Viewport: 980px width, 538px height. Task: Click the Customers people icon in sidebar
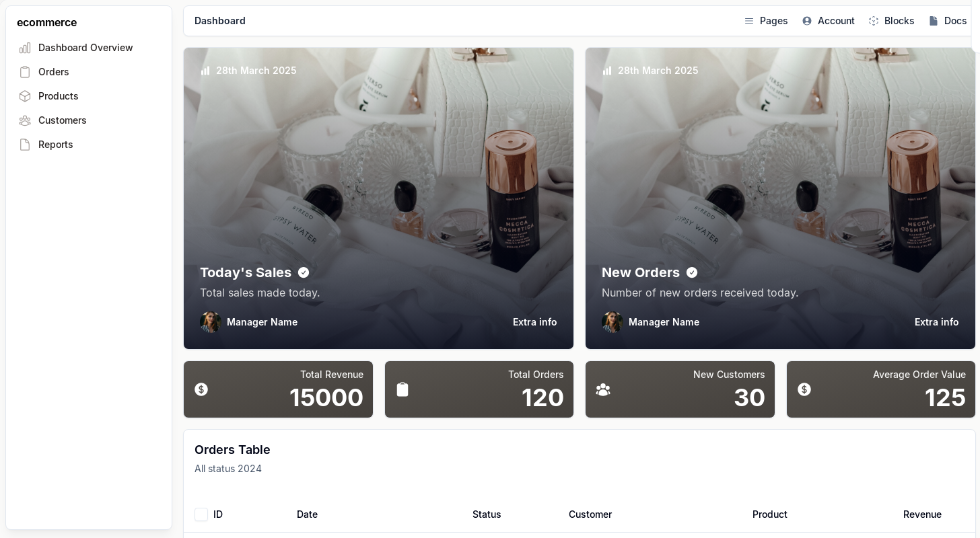point(25,120)
